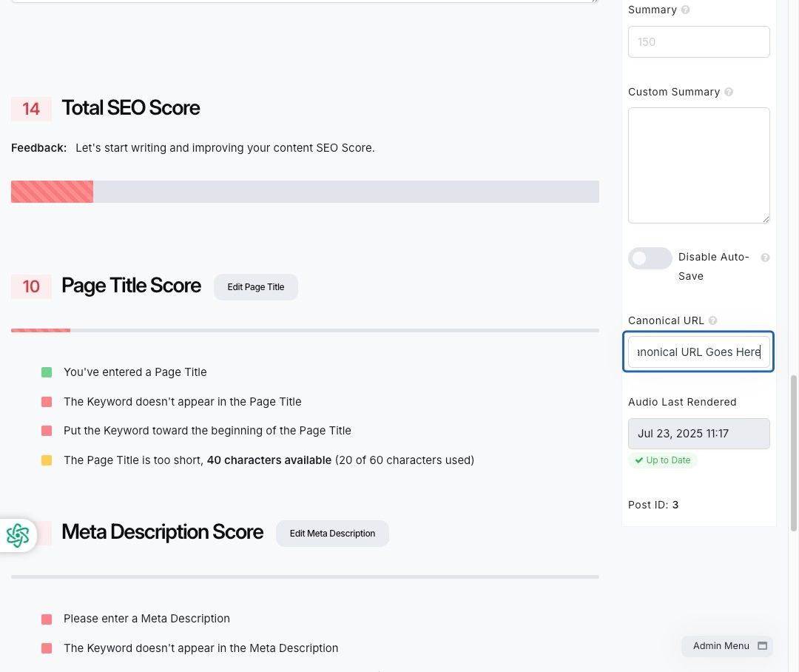This screenshot has height=672, width=799.
Task: Click the 'Page Title Score' heading
Action: coord(132,286)
